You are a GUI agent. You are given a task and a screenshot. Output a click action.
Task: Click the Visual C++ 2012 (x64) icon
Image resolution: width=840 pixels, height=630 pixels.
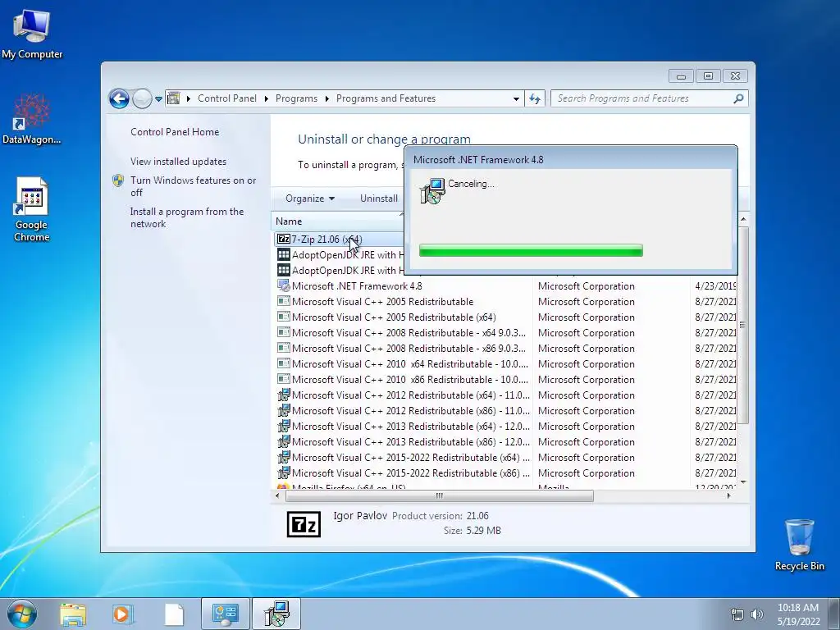283,395
